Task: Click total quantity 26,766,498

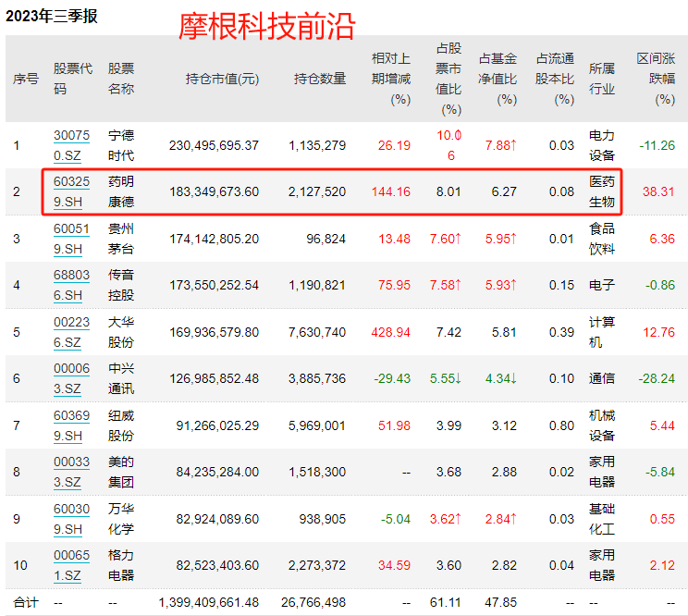Action: pyautogui.click(x=313, y=602)
